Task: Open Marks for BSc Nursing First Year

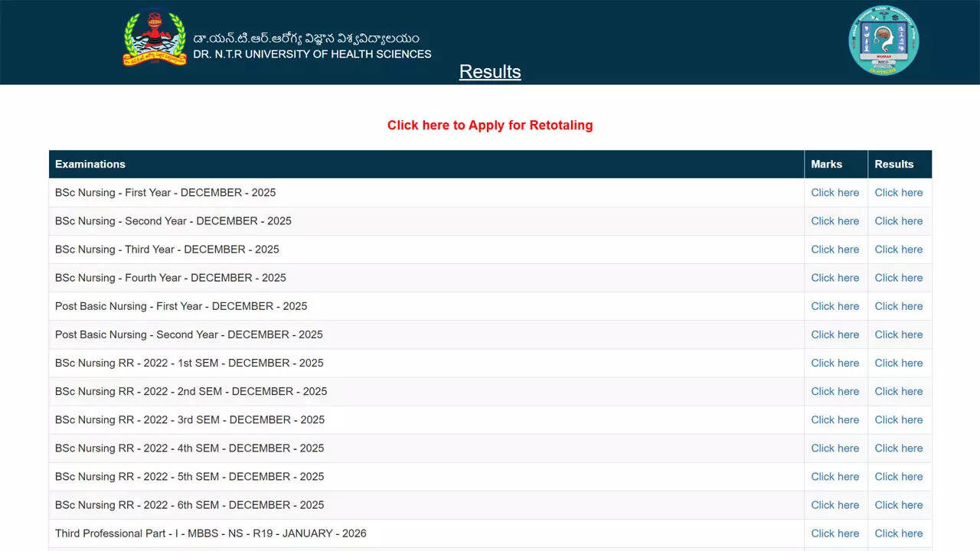Action: tap(835, 193)
